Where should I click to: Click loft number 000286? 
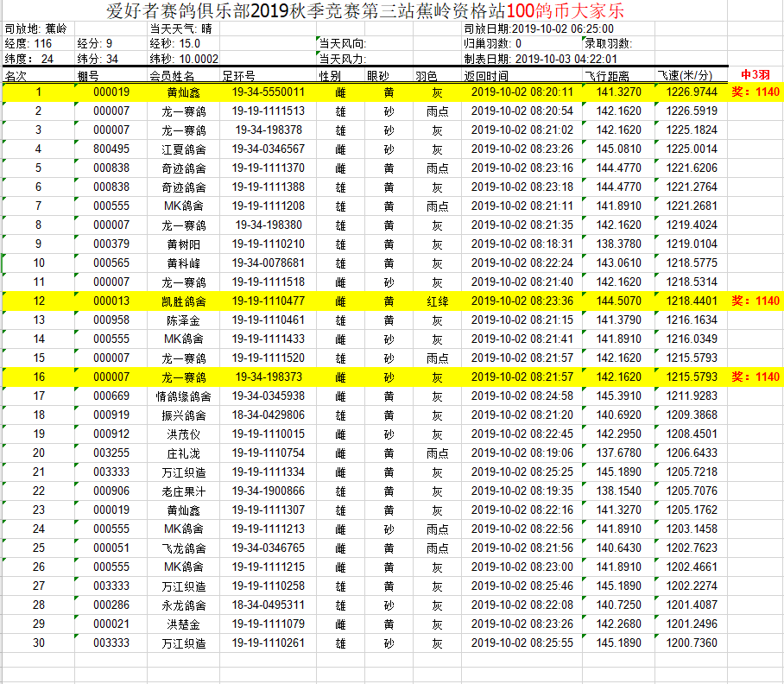[111, 605]
